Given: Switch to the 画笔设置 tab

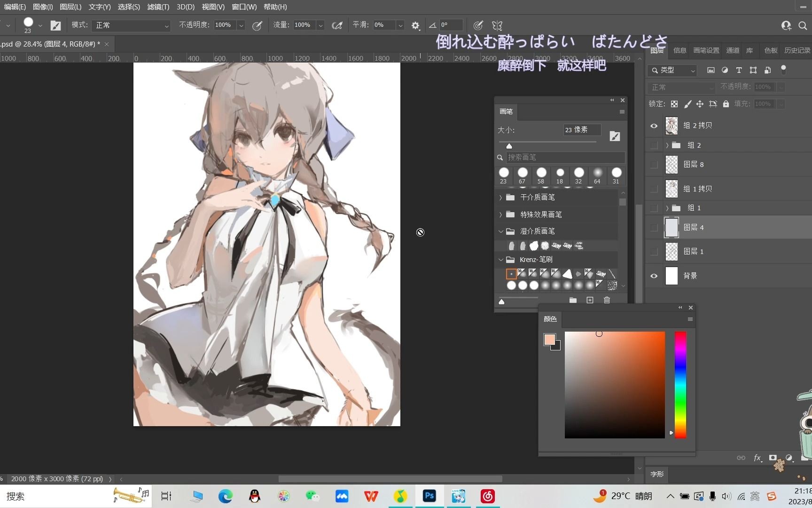Looking at the screenshot, I should point(706,50).
